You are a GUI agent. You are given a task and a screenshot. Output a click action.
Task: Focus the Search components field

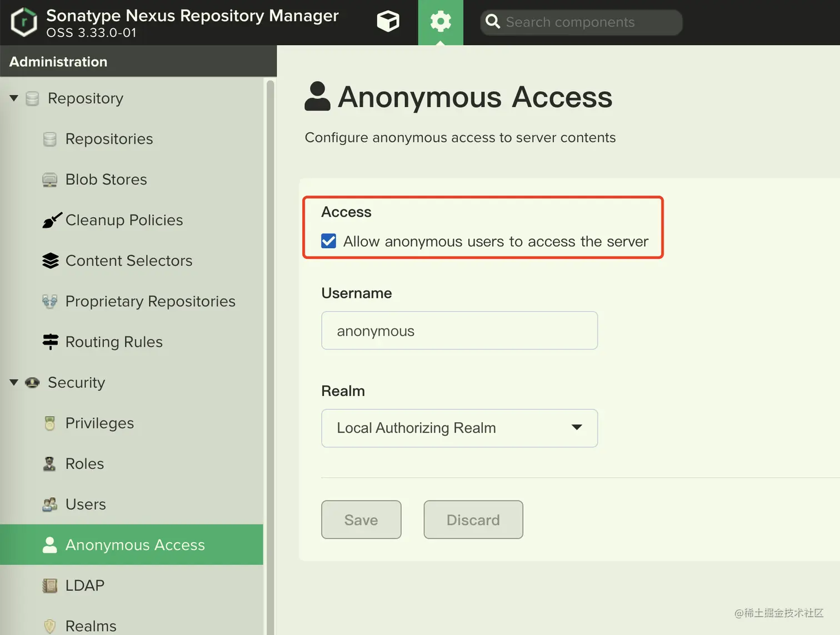point(581,22)
